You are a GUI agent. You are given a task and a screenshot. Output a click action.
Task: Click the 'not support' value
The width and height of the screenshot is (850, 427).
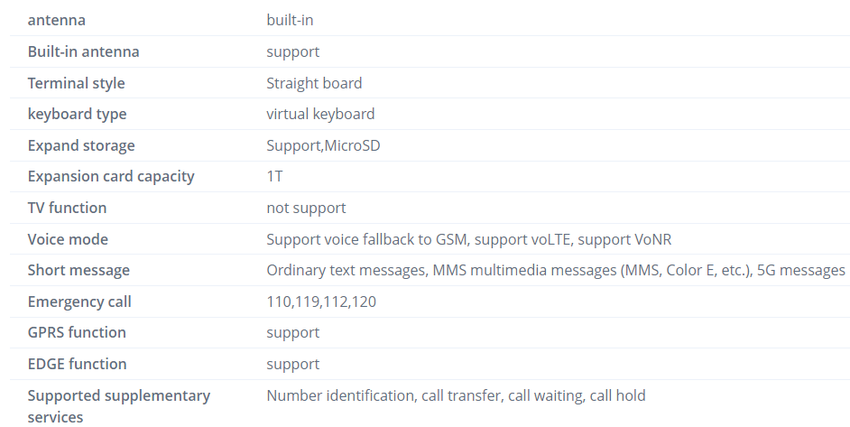(x=306, y=208)
